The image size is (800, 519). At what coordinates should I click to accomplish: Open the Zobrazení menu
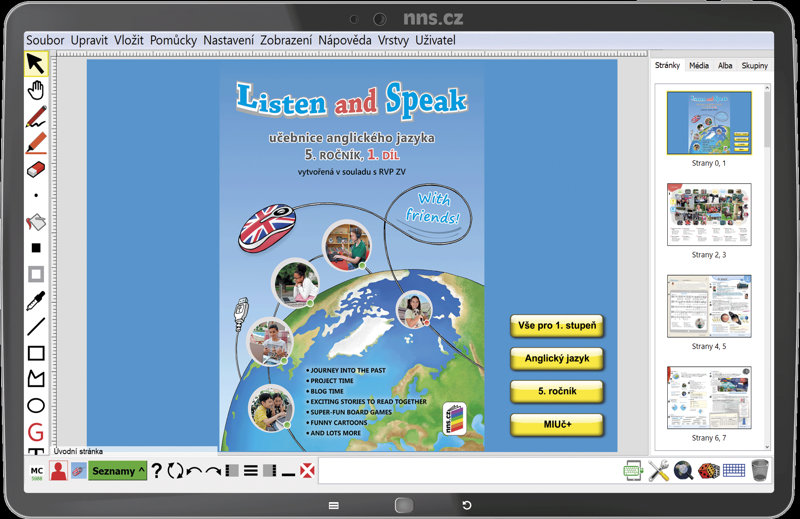tap(286, 40)
